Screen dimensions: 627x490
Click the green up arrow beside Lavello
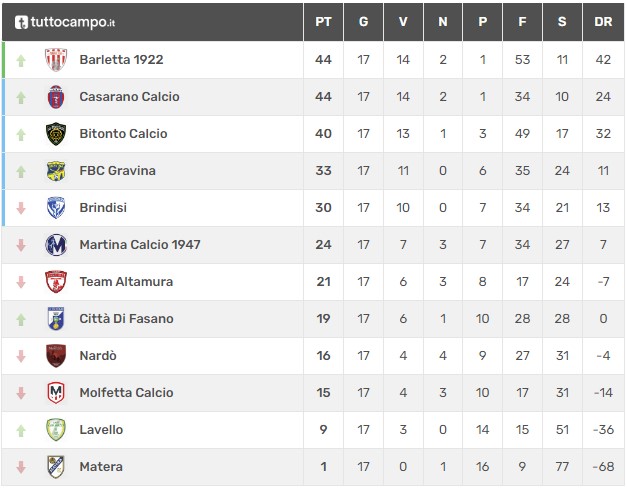pos(21,430)
